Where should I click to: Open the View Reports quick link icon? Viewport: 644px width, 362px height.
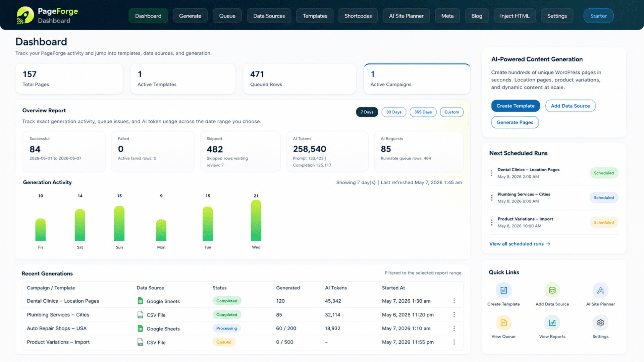pos(552,323)
